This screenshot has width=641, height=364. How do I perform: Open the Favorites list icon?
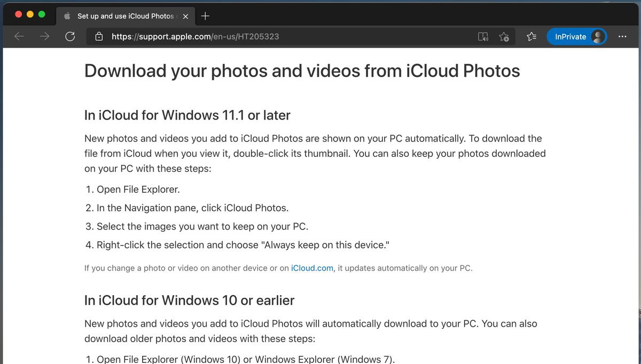click(x=531, y=36)
